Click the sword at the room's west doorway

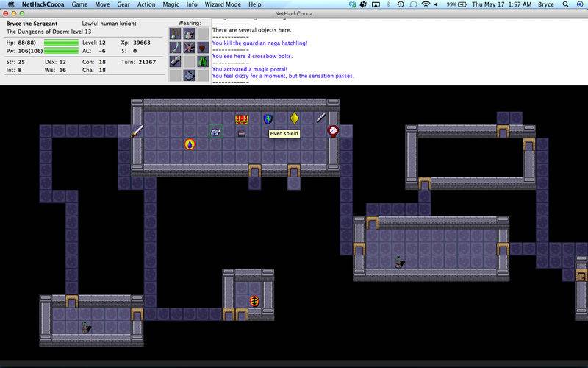137,131
